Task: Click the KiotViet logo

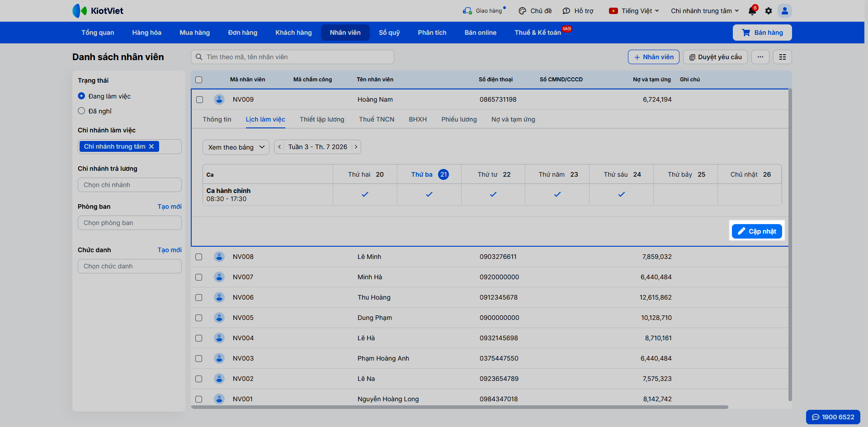Action: point(98,11)
